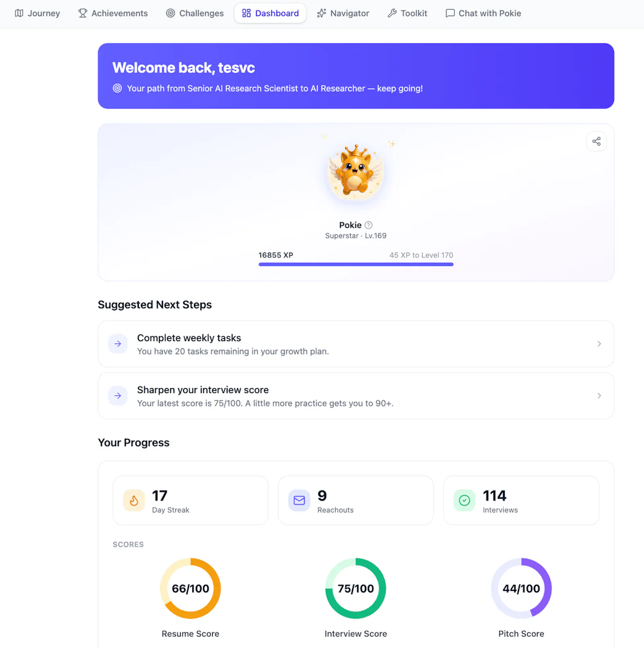644x648 pixels.
Task: Click the Pokie mascot avatar
Action: tap(355, 172)
